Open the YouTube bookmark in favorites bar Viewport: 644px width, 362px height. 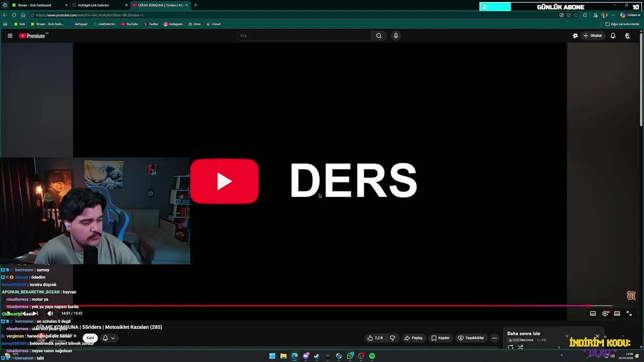pos(130,24)
